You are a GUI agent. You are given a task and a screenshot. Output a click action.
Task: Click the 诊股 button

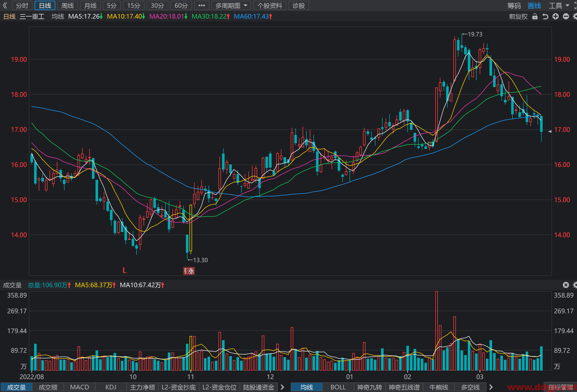coord(299,5)
